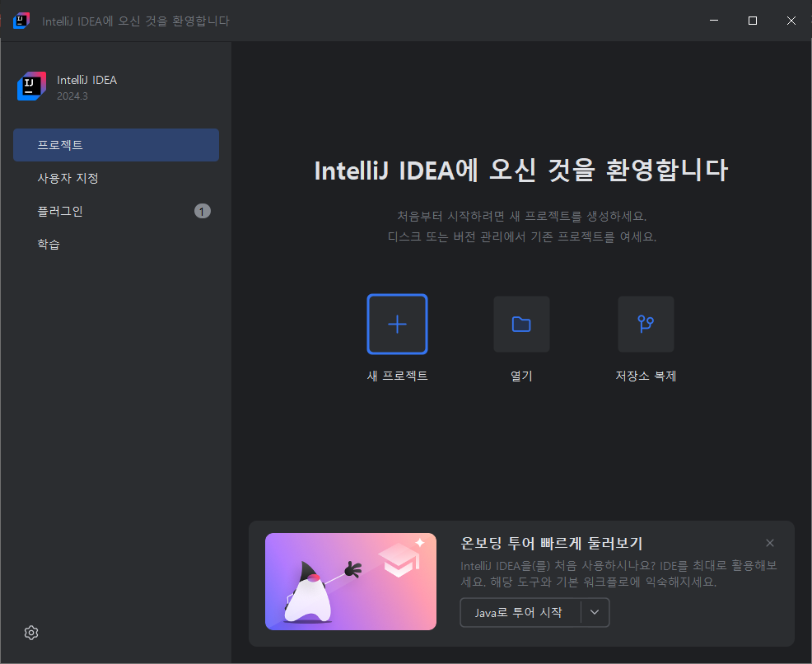This screenshot has width=812, height=664.
Task: Dismiss the onboarding tour banner
Action: coord(769,543)
